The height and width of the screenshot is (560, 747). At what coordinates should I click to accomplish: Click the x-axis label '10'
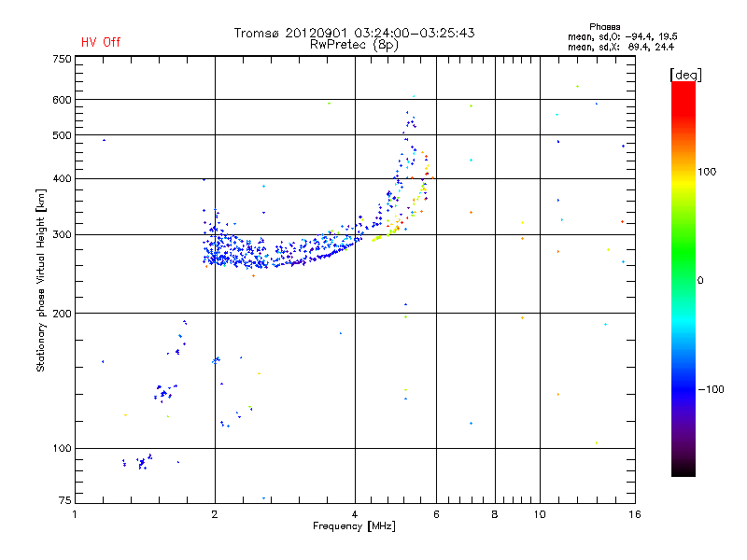540,514
